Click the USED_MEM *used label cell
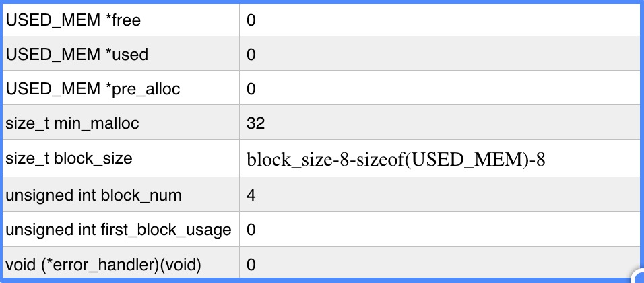 click(x=77, y=55)
